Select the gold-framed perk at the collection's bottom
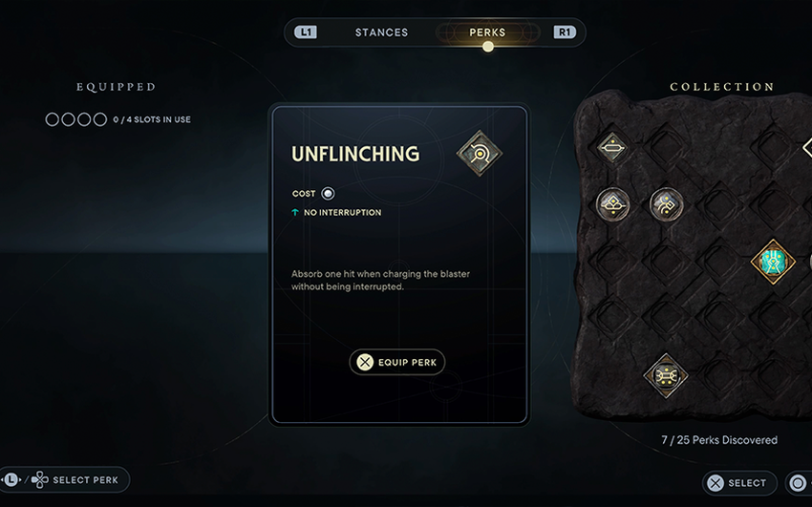This screenshot has width=812, height=507. point(666,375)
